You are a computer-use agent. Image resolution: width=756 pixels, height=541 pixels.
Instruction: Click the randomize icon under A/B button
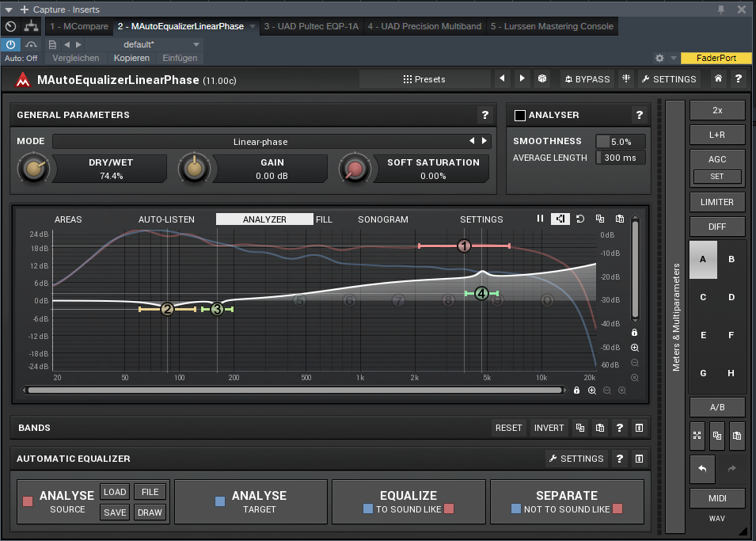[697, 436]
